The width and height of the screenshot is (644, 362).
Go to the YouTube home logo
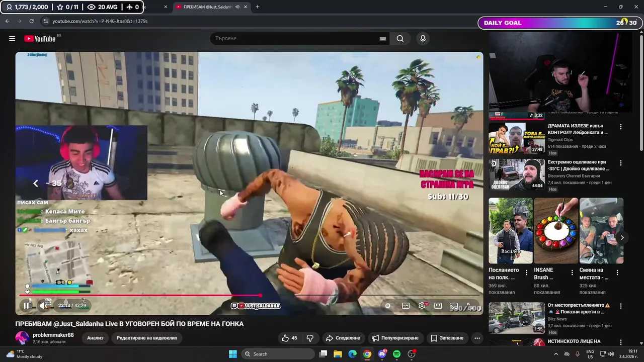click(x=40, y=39)
